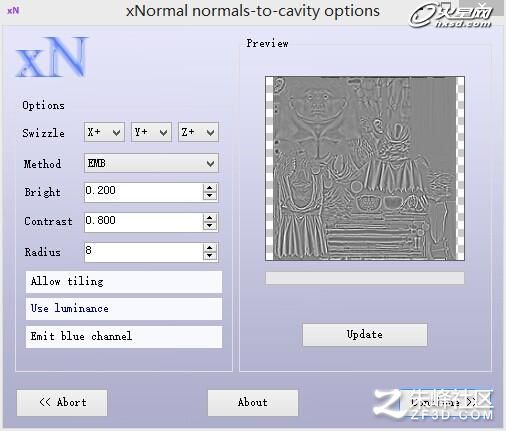Viewport: 506px width, 431px height.
Task: Click the Abort button
Action: click(62, 403)
